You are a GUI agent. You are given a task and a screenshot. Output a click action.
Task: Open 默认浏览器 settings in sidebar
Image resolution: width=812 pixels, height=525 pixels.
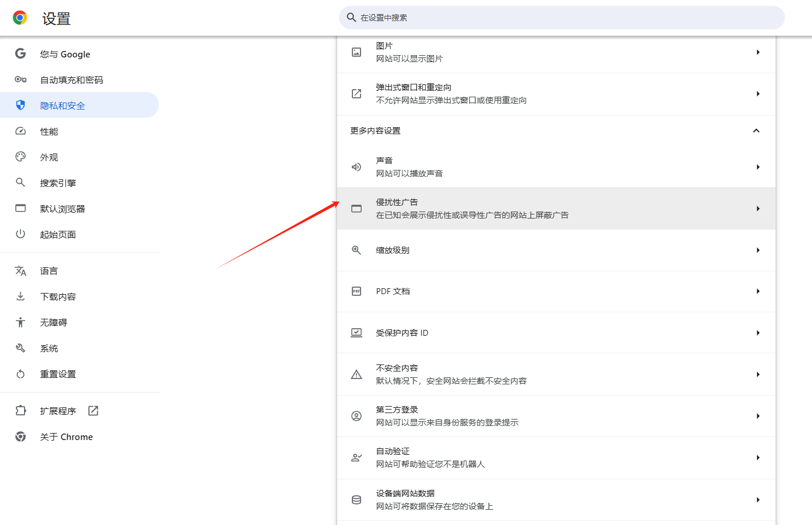click(x=79, y=209)
